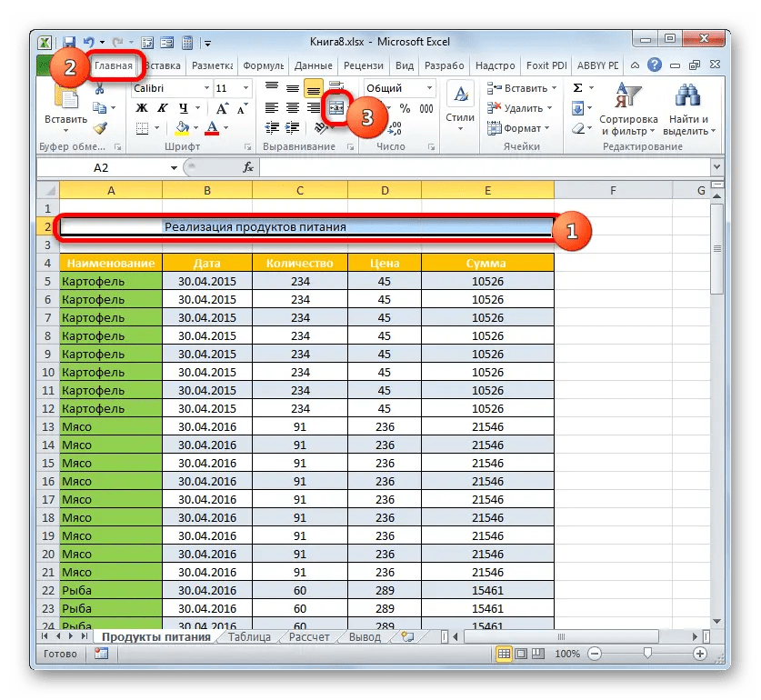This screenshot has height=700, width=761.
Task: Click the Center text alignment icon
Action: click(292, 108)
